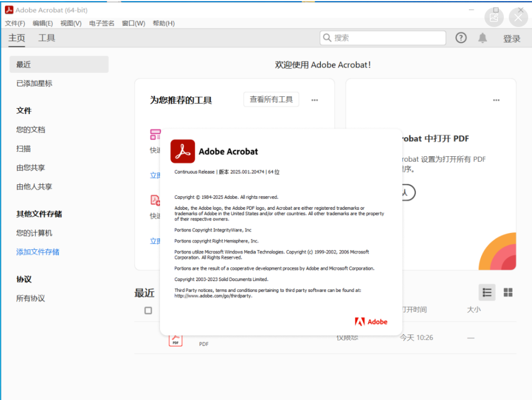Select 最近 in the sidebar

pos(59,64)
